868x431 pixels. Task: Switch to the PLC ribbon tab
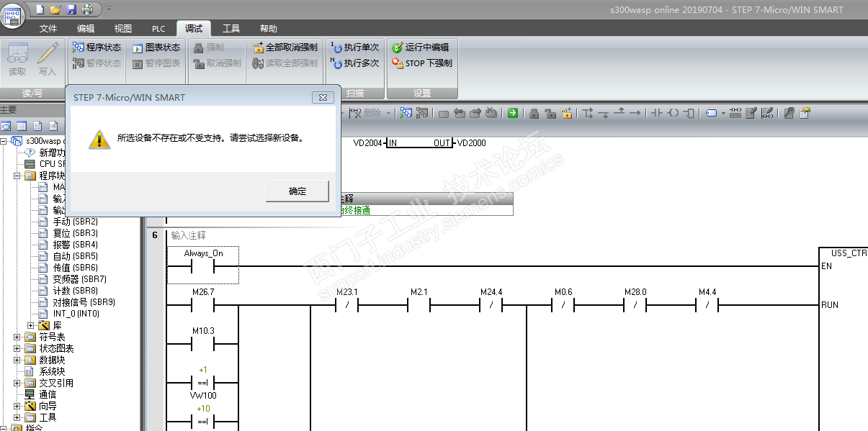pyautogui.click(x=158, y=29)
